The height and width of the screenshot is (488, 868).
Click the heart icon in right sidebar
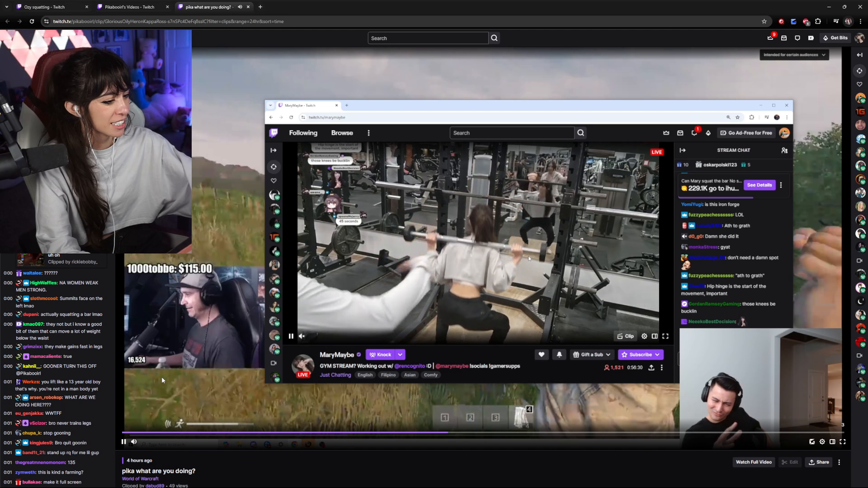pyautogui.click(x=859, y=84)
